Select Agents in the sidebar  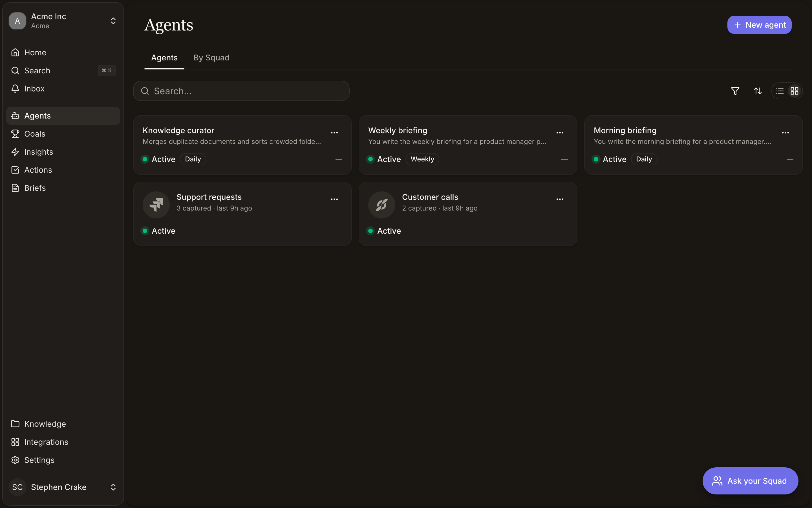[63, 116]
